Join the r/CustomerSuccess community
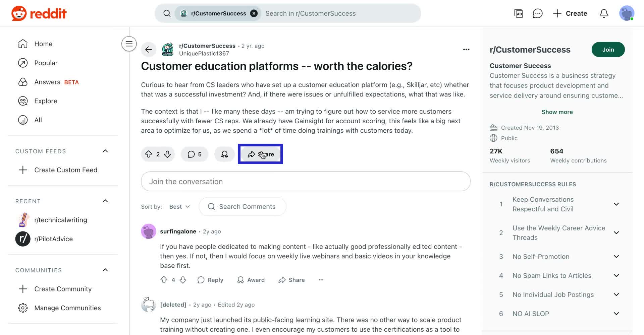The image size is (644, 335). 608,50
